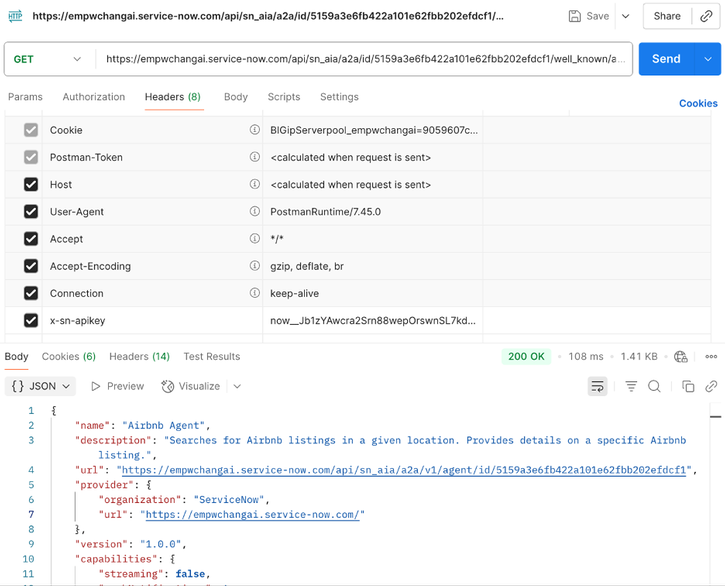Toggle the Postman-Token header checkbox
725x587 pixels.
point(31,157)
